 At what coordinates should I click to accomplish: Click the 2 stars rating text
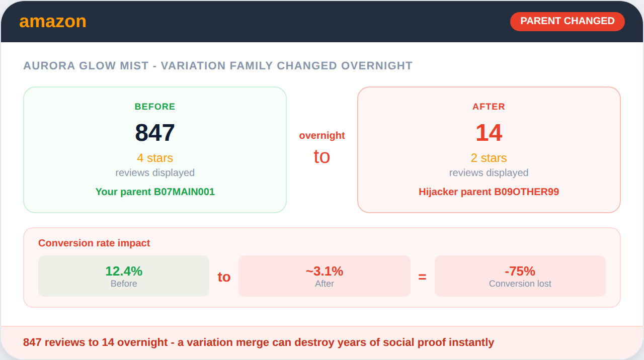[x=489, y=158]
